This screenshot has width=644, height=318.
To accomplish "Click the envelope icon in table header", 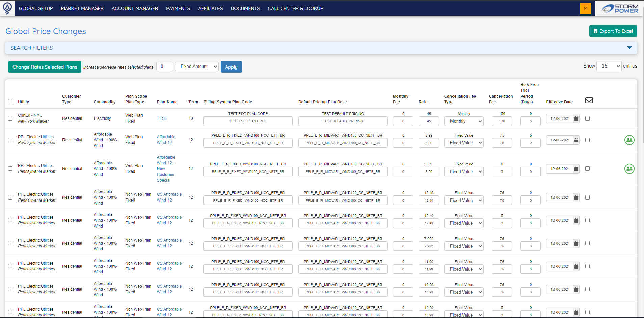I will point(589,100).
